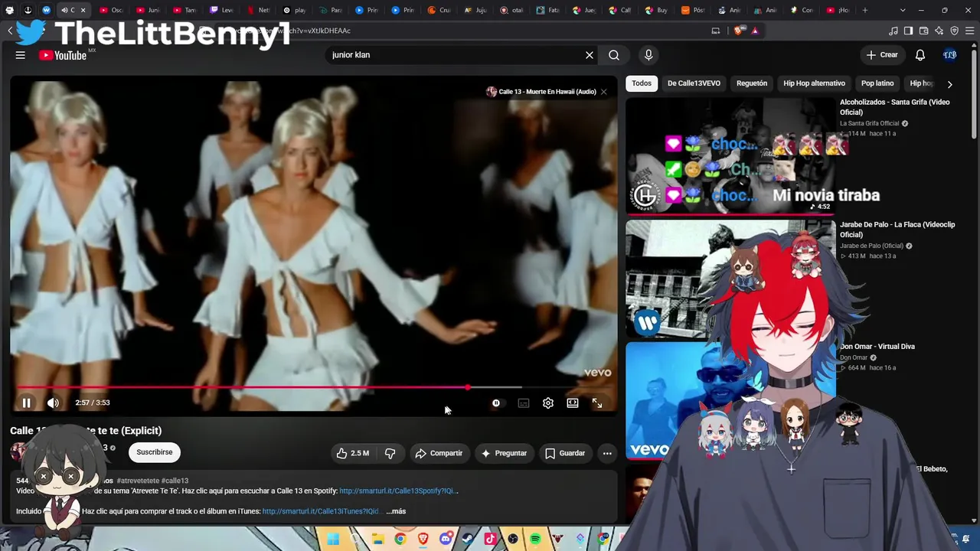Viewport: 980px width, 551px height.
Task: Like the video with 2.5 M likes
Action: [353, 453]
